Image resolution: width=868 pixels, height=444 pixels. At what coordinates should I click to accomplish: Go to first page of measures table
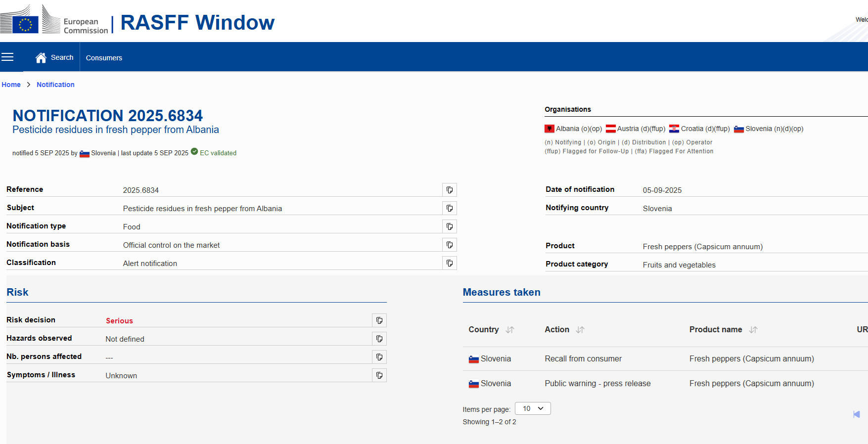tap(856, 414)
